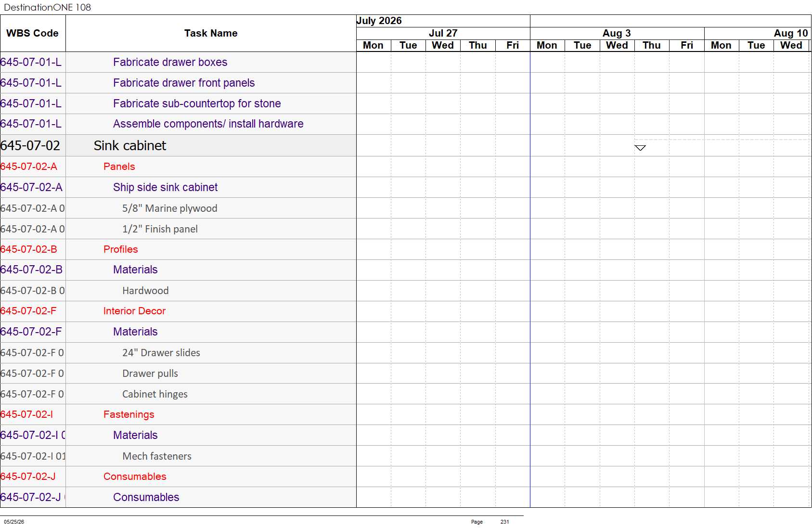This screenshot has width=812, height=528.
Task: Click WBS code 645-07-02-J Consumables
Action: click(x=28, y=476)
